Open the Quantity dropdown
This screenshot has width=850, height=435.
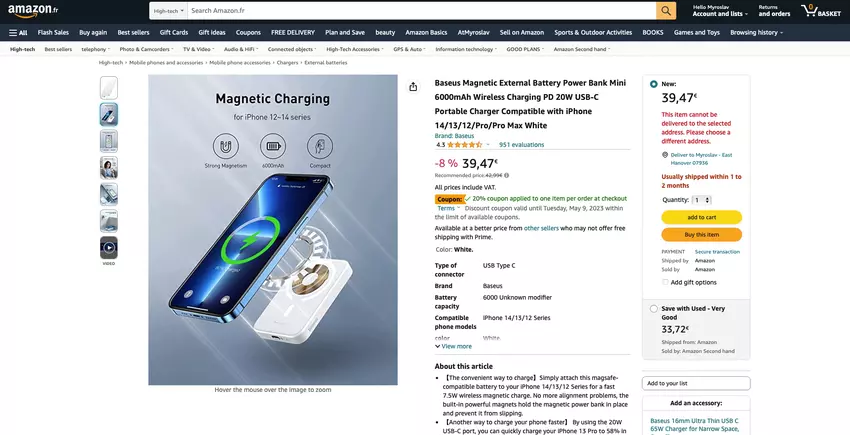point(702,200)
